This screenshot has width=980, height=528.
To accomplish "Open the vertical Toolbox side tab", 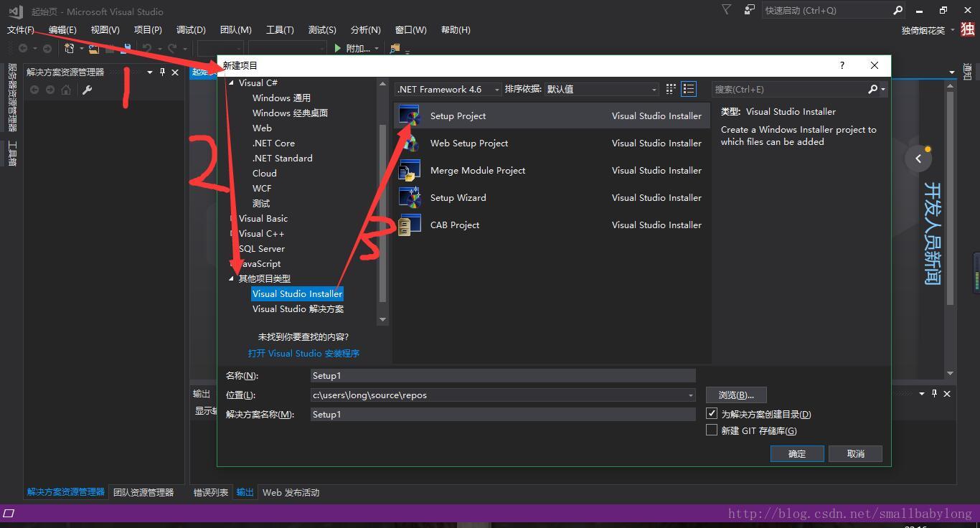I will pyautogui.click(x=12, y=153).
